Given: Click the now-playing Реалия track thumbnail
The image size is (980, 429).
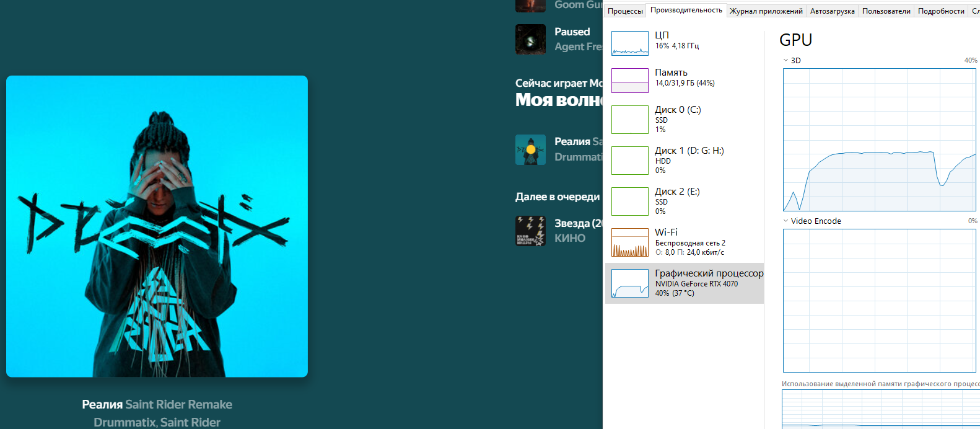Looking at the screenshot, I should click(x=530, y=149).
